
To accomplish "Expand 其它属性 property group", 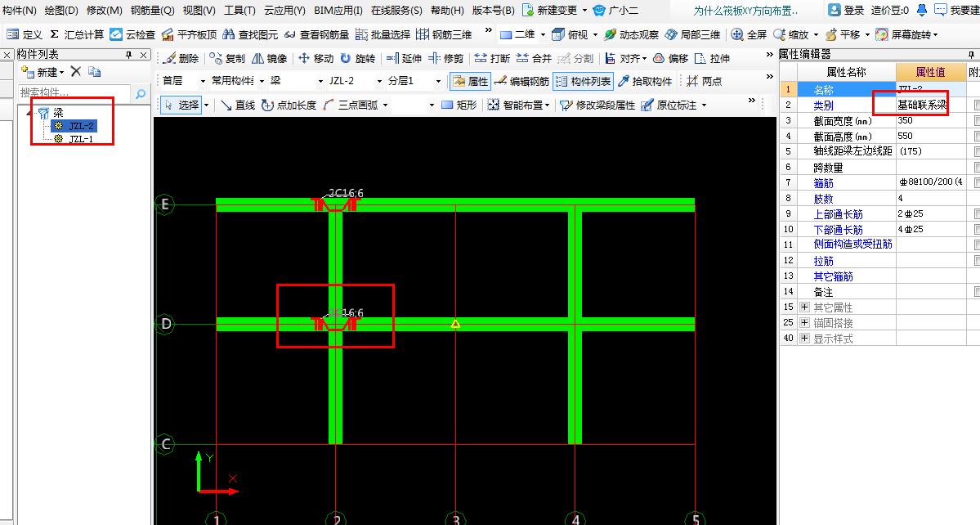I will [x=804, y=307].
